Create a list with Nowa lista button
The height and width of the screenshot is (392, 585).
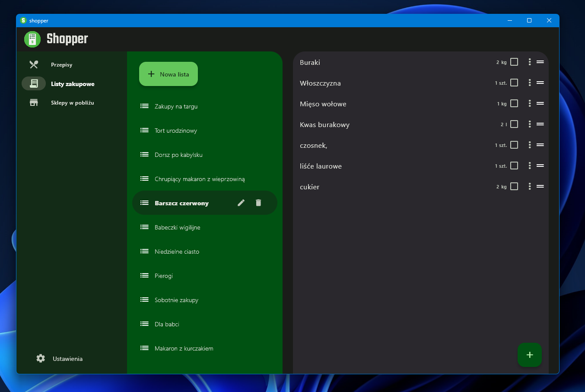pyautogui.click(x=169, y=74)
